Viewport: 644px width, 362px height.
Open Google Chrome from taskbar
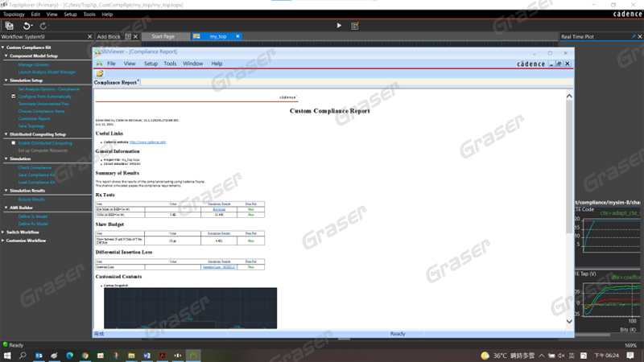(85, 356)
